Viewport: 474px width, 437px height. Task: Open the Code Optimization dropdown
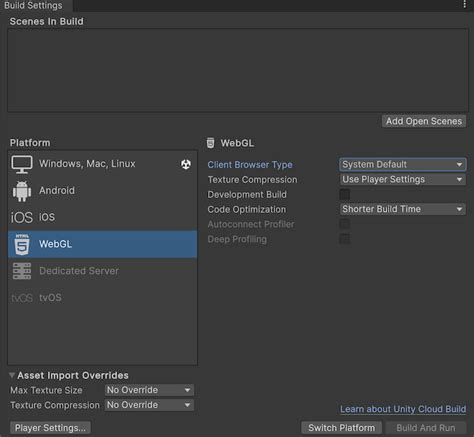click(x=403, y=209)
